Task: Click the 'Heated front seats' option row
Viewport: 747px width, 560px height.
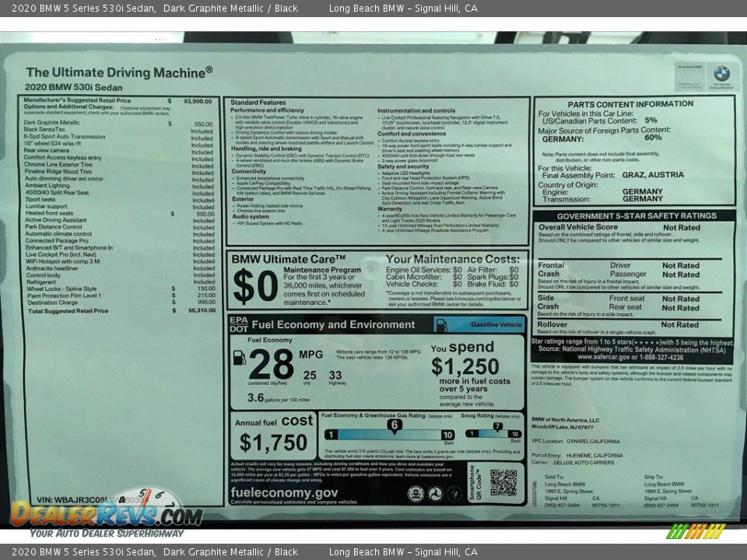Action: coord(119,213)
